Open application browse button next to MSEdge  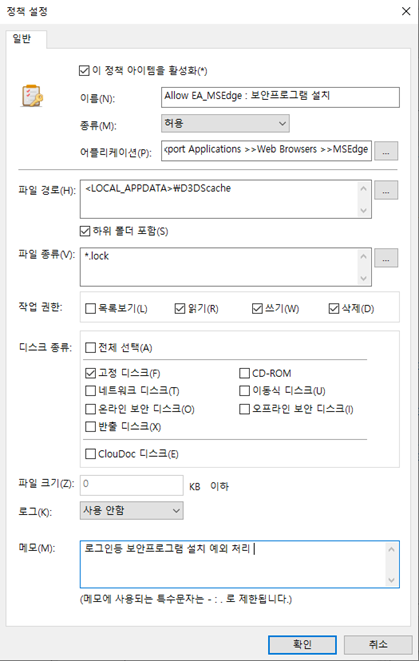coord(386,151)
